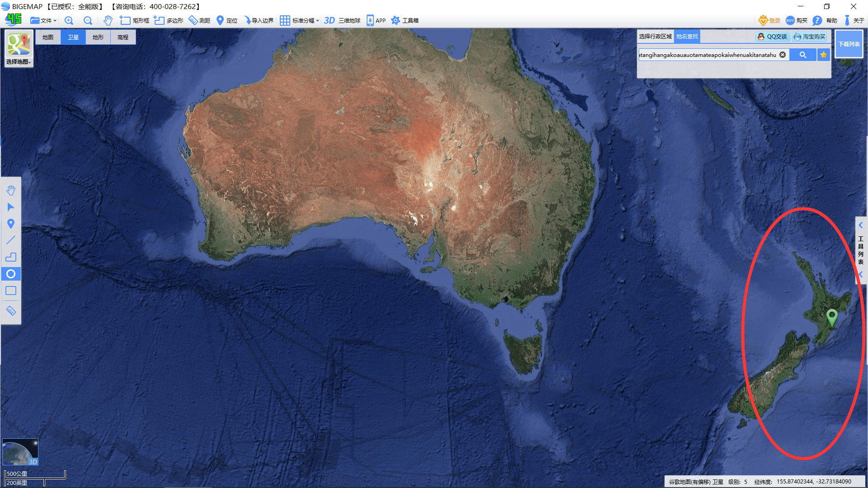Open the 下载列表 download list
The image size is (868, 488).
(x=849, y=44)
